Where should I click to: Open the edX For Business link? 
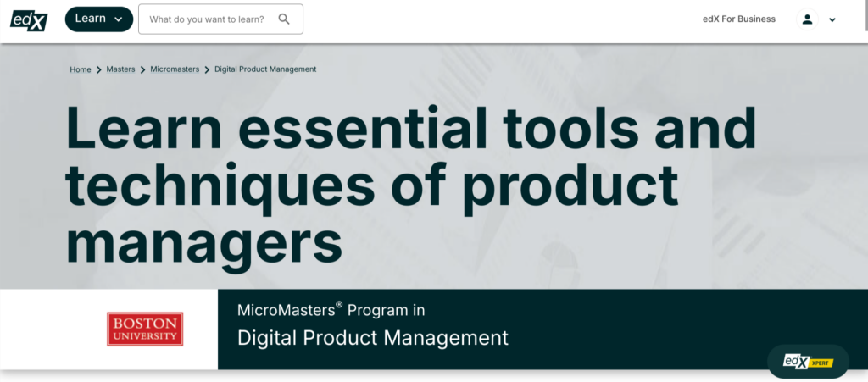pyautogui.click(x=738, y=19)
